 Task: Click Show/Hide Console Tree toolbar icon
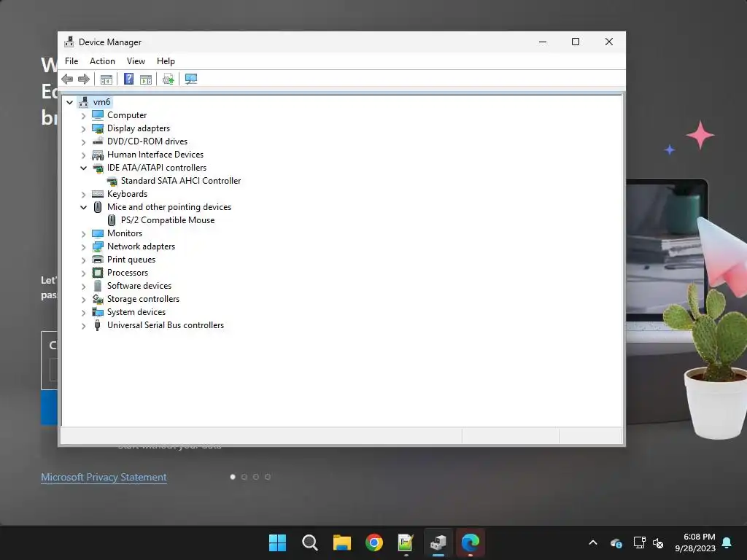pyautogui.click(x=107, y=79)
